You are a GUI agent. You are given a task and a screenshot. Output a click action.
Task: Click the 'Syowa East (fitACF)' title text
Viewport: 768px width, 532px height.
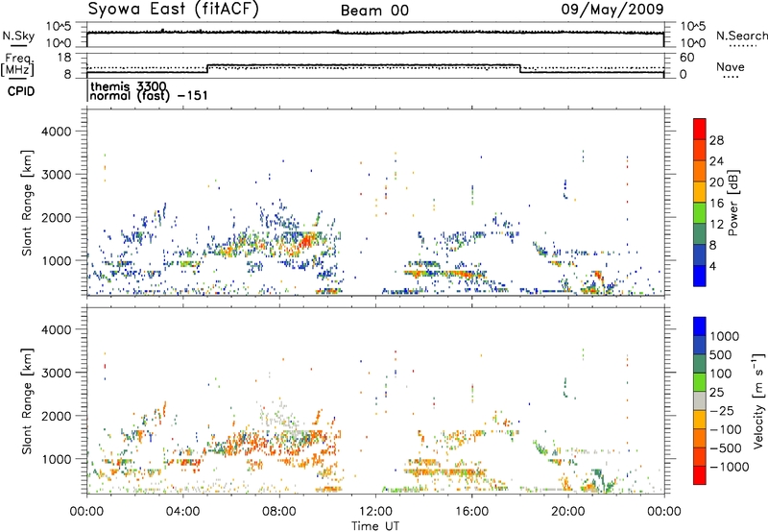pos(174,10)
